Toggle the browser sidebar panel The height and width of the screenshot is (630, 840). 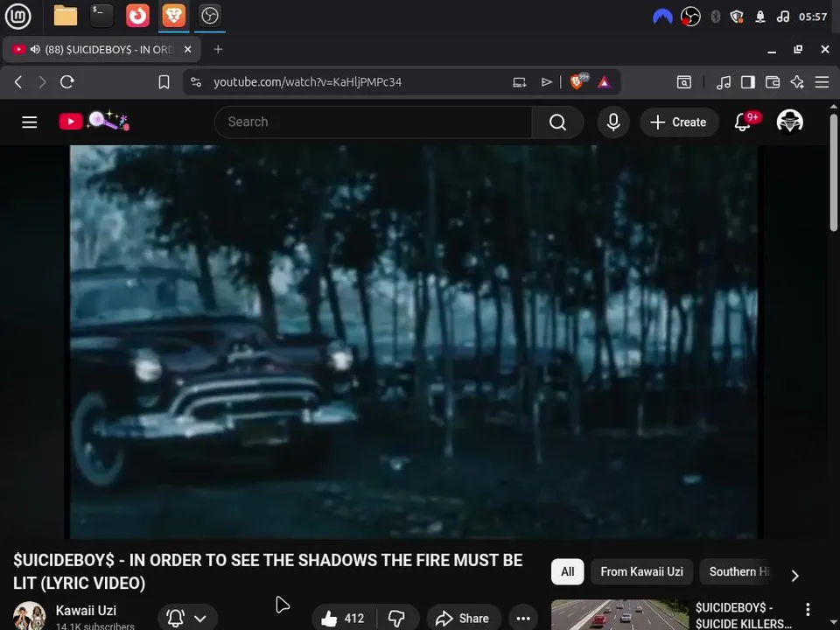click(748, 82)
